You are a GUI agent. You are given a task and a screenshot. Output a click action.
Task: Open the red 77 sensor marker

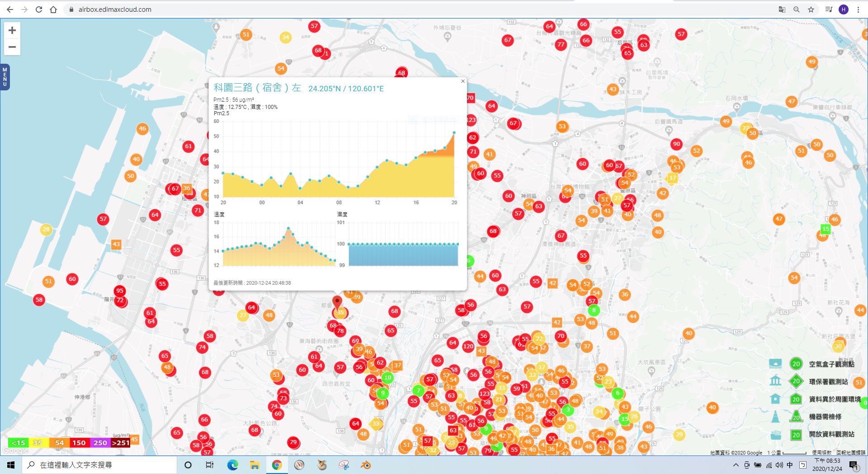point(561,44)
